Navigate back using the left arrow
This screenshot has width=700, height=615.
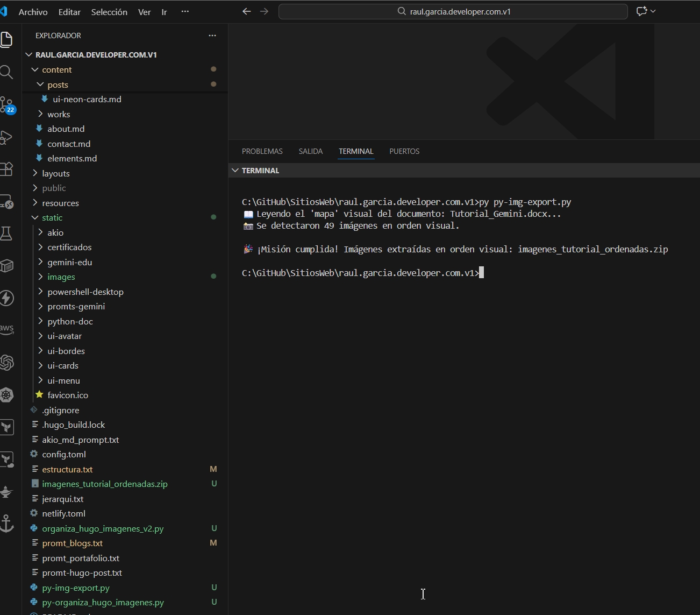246,11
